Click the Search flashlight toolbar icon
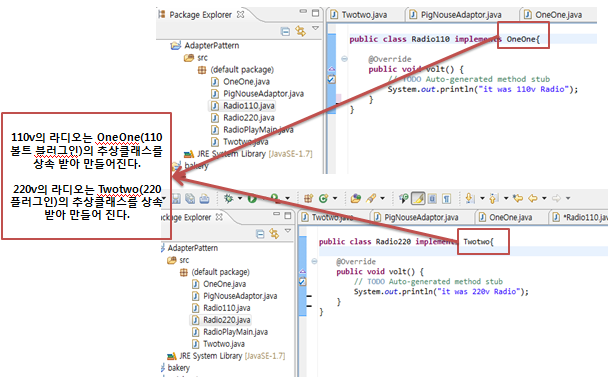The width and height of the screenshot is (608, 377). pos(371,199)
